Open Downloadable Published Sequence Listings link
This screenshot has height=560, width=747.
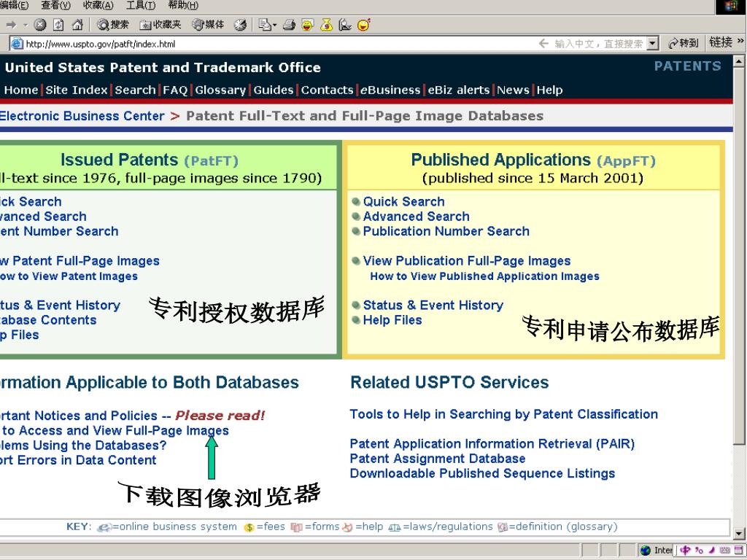tap(482, 473)
